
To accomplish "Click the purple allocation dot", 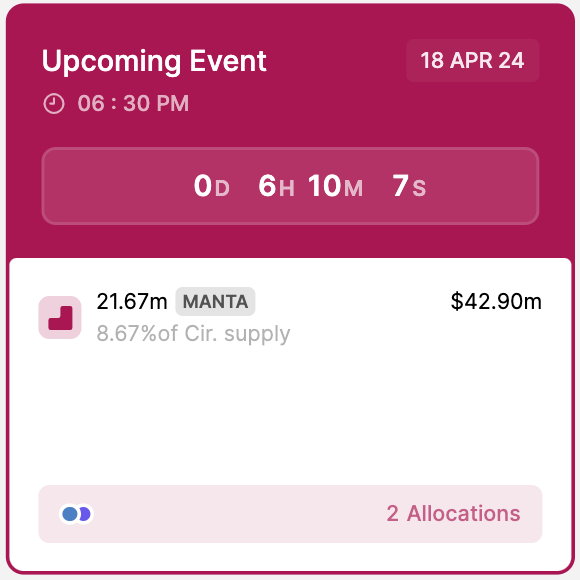I will 85,514.
